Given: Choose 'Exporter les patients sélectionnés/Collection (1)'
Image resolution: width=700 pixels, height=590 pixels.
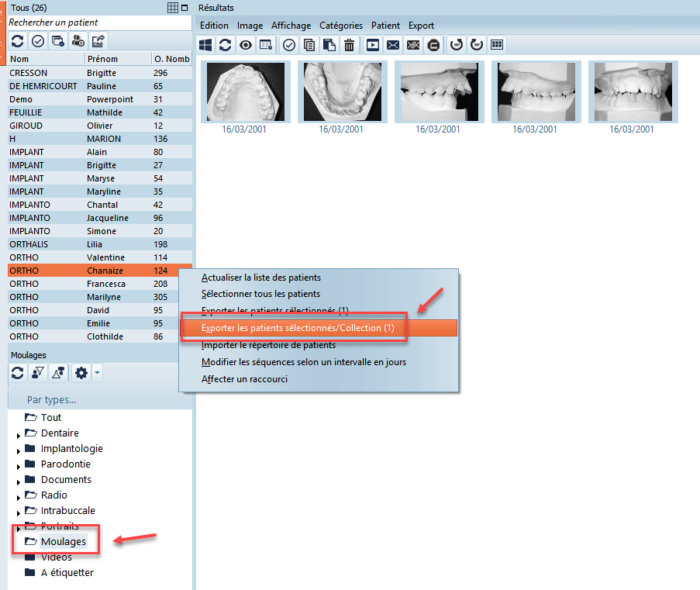Looking at the screenshot, I should [298, 328].
